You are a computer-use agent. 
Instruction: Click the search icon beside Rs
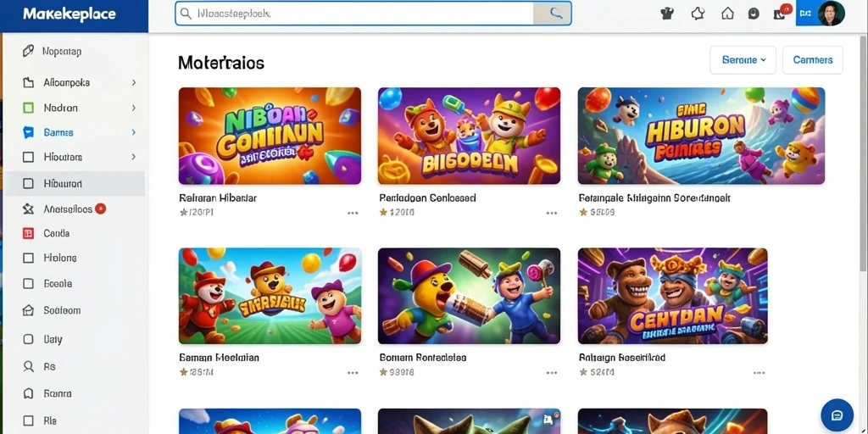28,366
